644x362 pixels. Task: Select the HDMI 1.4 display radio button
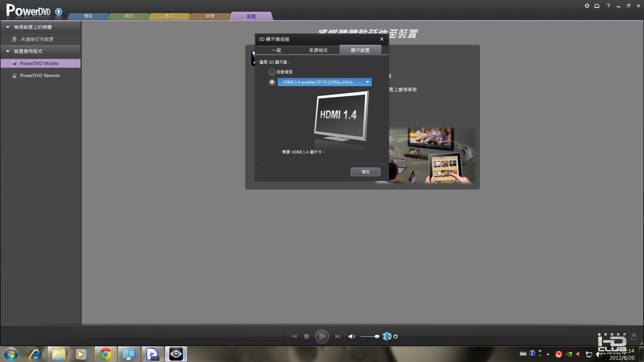click(272, 82)
